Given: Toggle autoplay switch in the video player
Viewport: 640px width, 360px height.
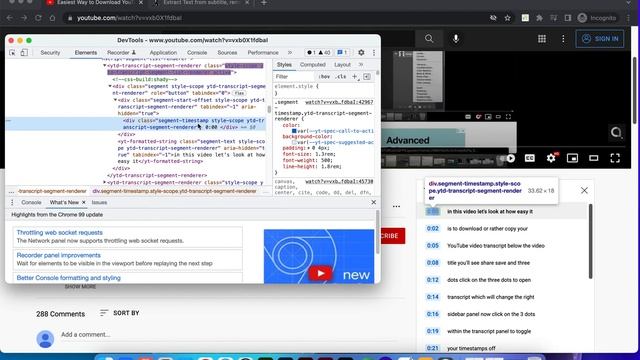Looking at the screenshot, I should pyautogui.click(x=507, y=158).
